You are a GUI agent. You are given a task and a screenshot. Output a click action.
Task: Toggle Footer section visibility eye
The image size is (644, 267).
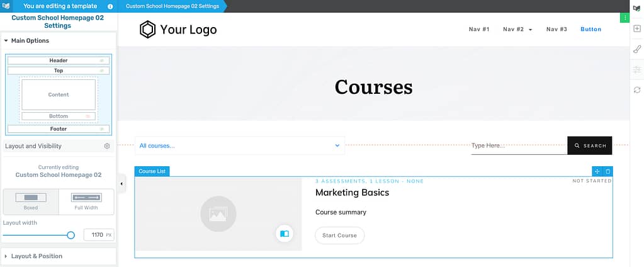[101, 129]
